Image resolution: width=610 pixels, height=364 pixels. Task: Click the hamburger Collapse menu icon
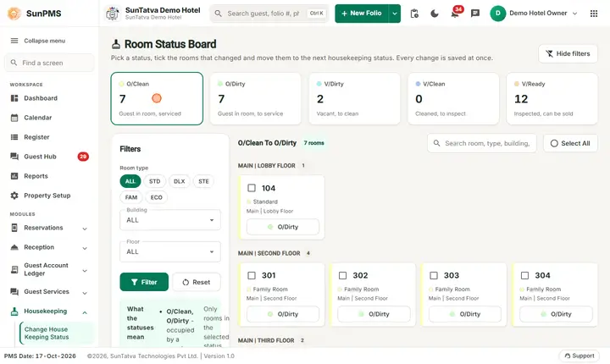click(14, 41)
